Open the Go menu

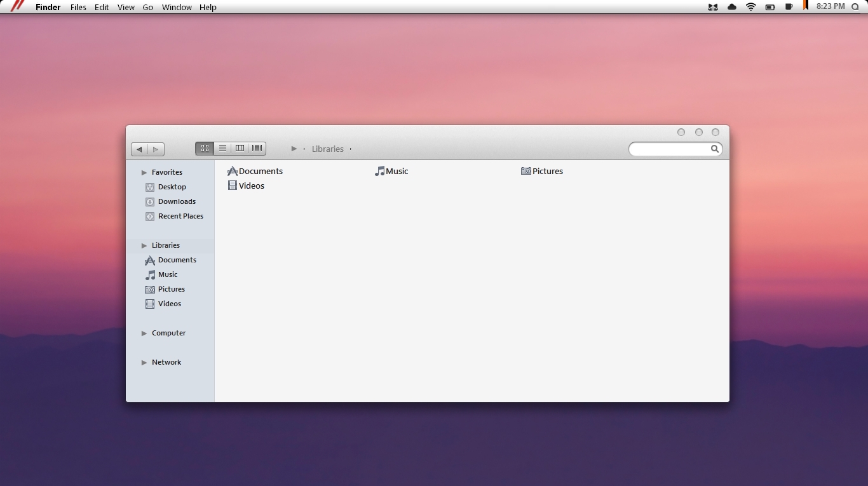[x=148, y=7]
